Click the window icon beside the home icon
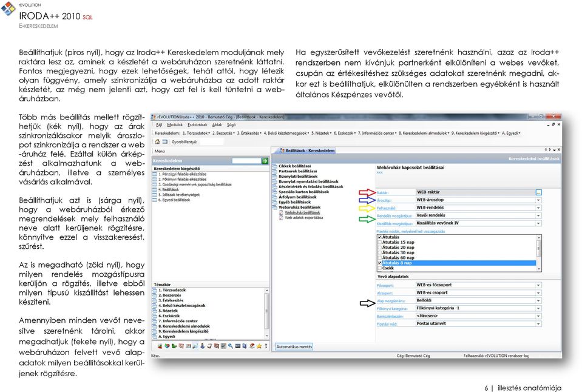Viewport: 582px width, 392px height. pos(164,142)
